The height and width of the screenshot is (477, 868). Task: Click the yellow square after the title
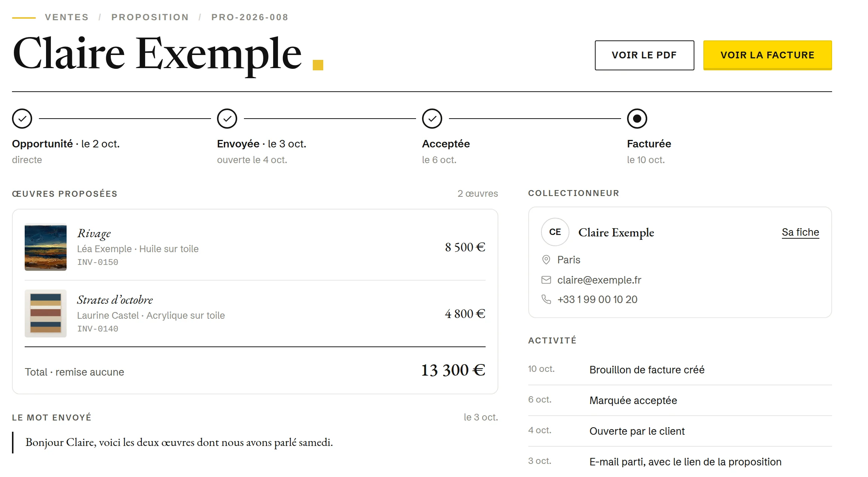pyautogui.click(x=318, y=65)
